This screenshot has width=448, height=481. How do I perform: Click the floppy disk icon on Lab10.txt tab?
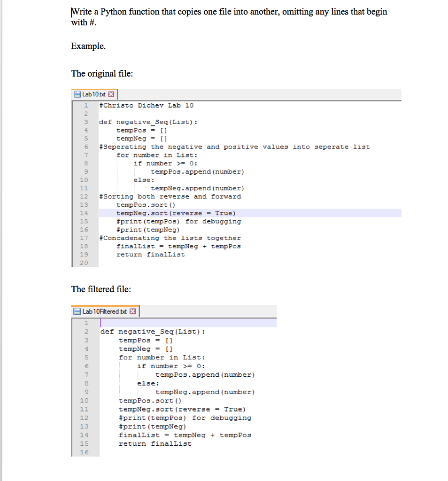[x=77, y=94]
